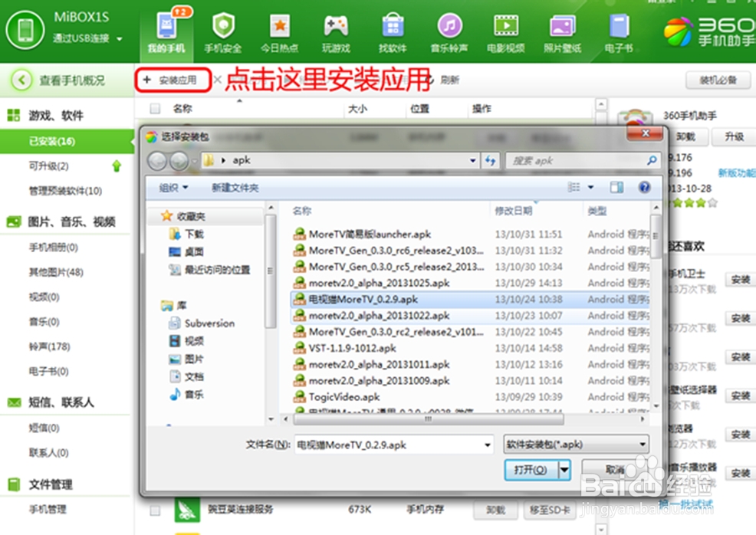Click the dropdown arrow beside 打开 button
Screen dimensions: 756x535
(x=564, y=469)
